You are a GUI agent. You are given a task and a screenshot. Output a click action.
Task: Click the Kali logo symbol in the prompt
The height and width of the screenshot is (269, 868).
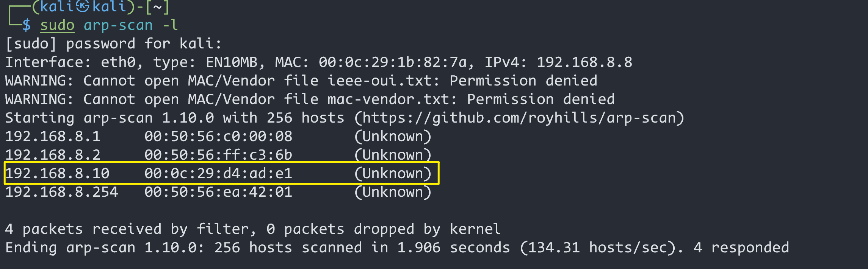(x=83, y=6)
